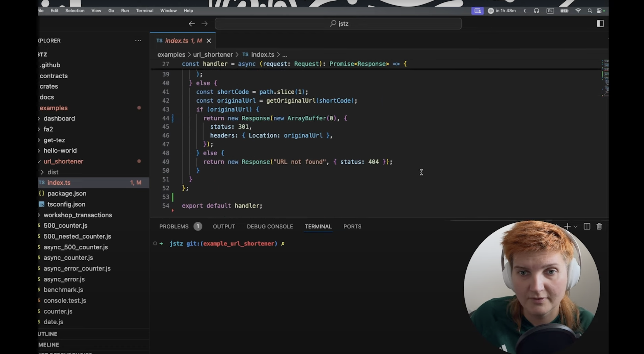Click the jstz search command bar
644x354 pixels.
click(338, 24)
